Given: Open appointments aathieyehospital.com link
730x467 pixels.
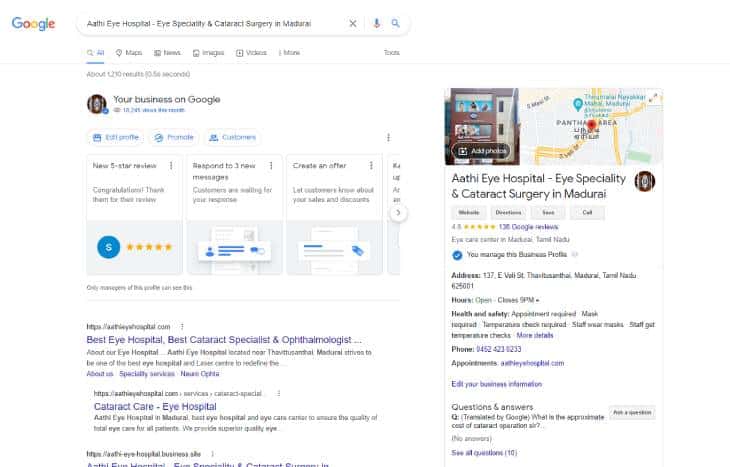Looking at the screenshot, I should [x=532, y=363].
